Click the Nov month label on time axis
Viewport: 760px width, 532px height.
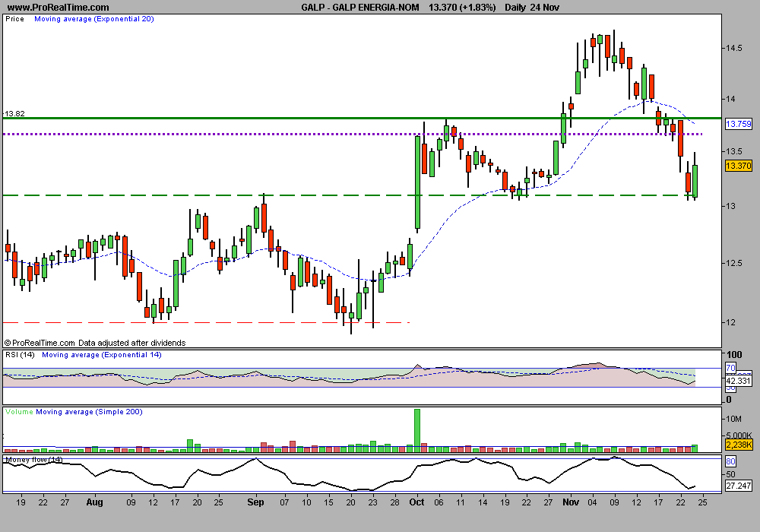pos(571,502)
